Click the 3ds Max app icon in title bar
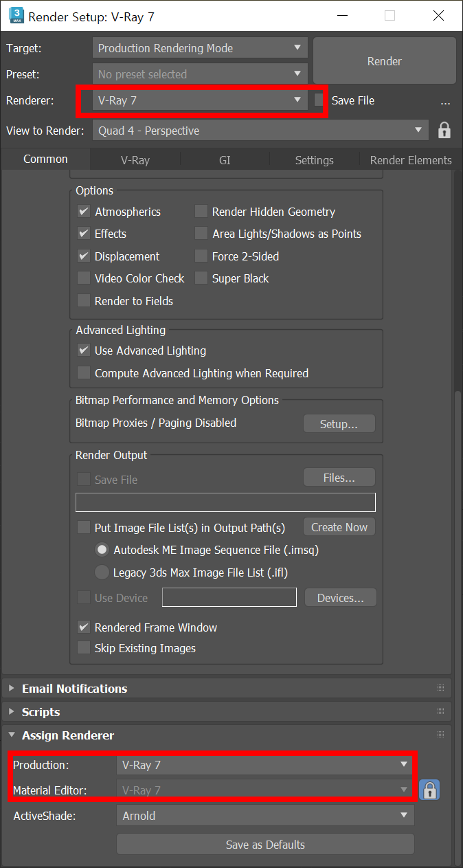This screenshot has height=868, width=463. click(16, 15)
